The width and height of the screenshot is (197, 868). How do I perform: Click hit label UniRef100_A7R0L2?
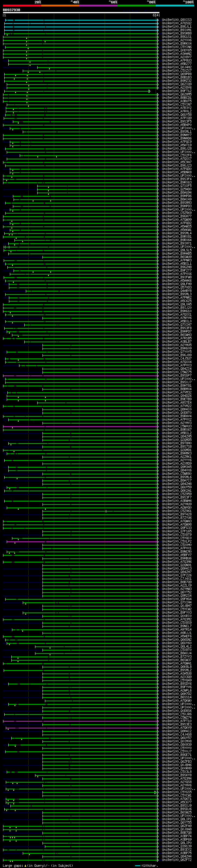176,111
